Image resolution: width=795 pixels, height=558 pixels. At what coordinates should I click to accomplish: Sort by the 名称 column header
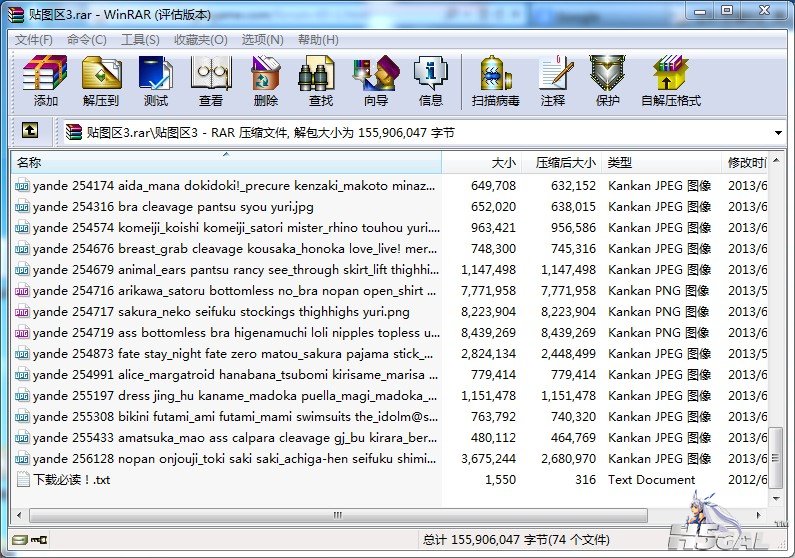(226, 162)
